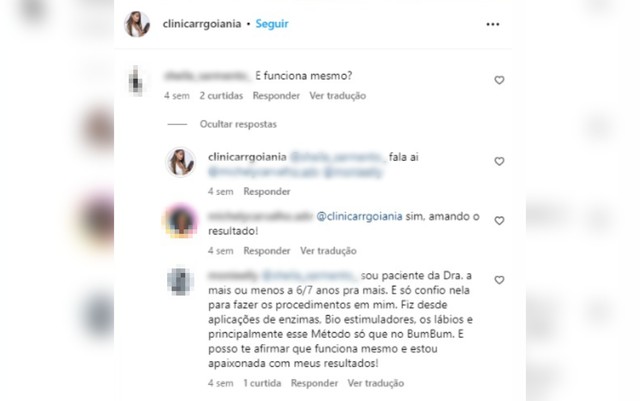Open the @clinicarrgoiania mention in the reply

(360, 216)
